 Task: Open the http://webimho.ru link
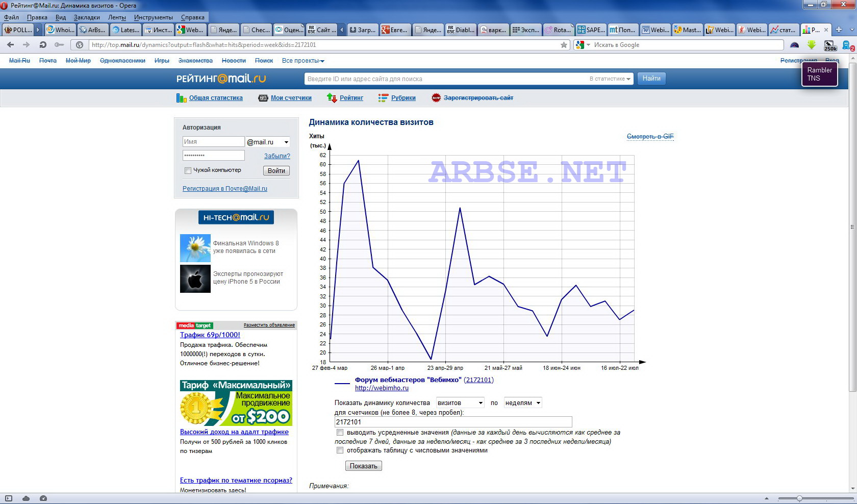pyautogui.click(x=382, y=388)
